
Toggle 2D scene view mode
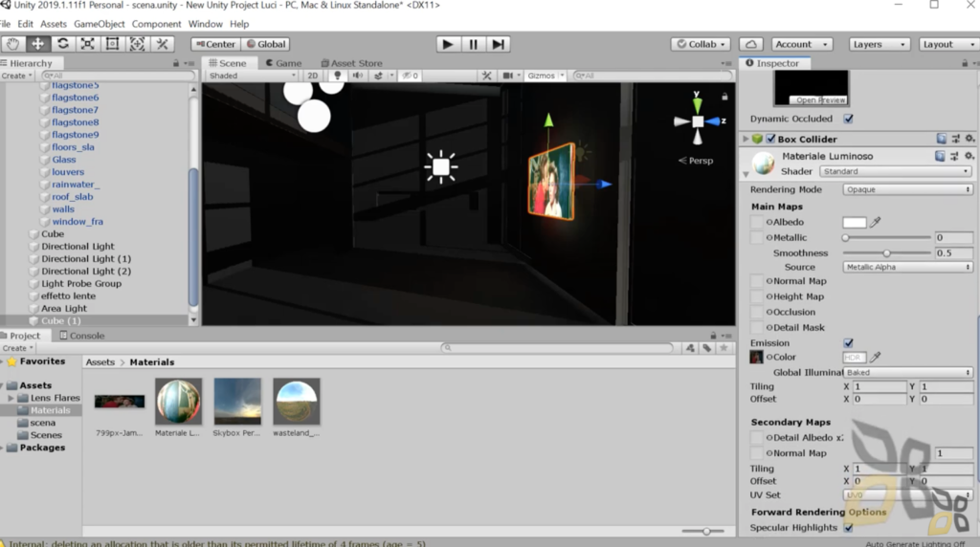pos(313,76)
